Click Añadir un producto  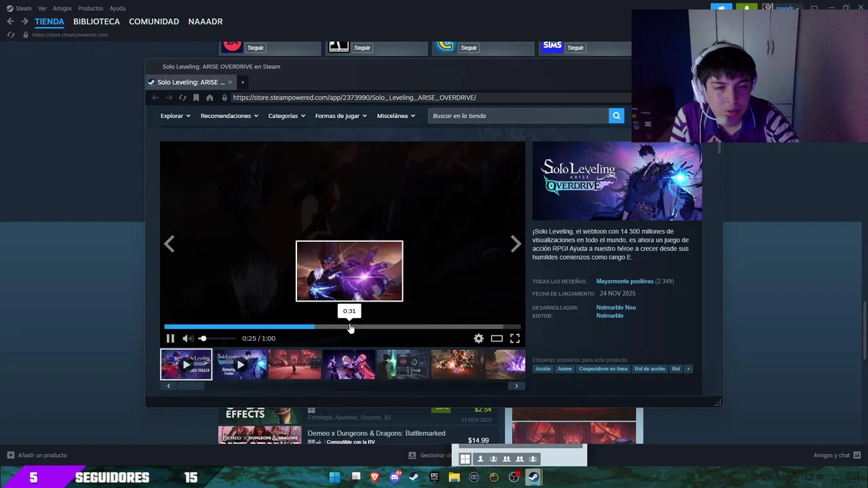37,455
